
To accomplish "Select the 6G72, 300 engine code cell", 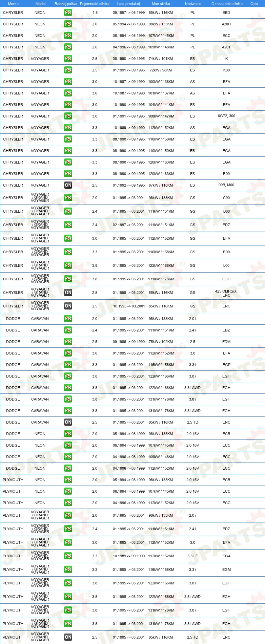I will pos(226,116).
